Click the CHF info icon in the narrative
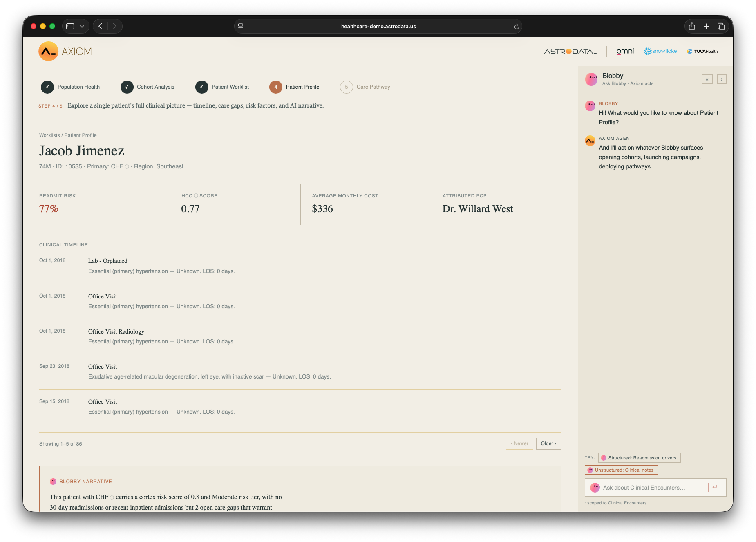 pyautogui.click(x=112, y=498)
